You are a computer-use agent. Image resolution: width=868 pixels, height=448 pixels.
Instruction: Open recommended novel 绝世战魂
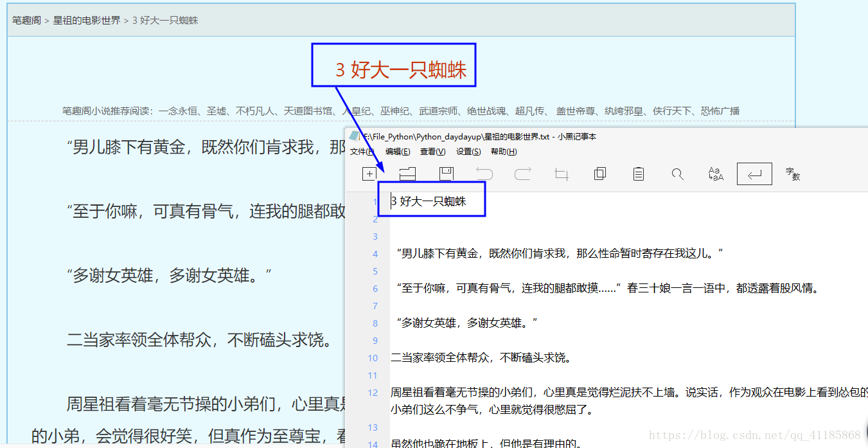pyautogui.click(x=486, y=111)
